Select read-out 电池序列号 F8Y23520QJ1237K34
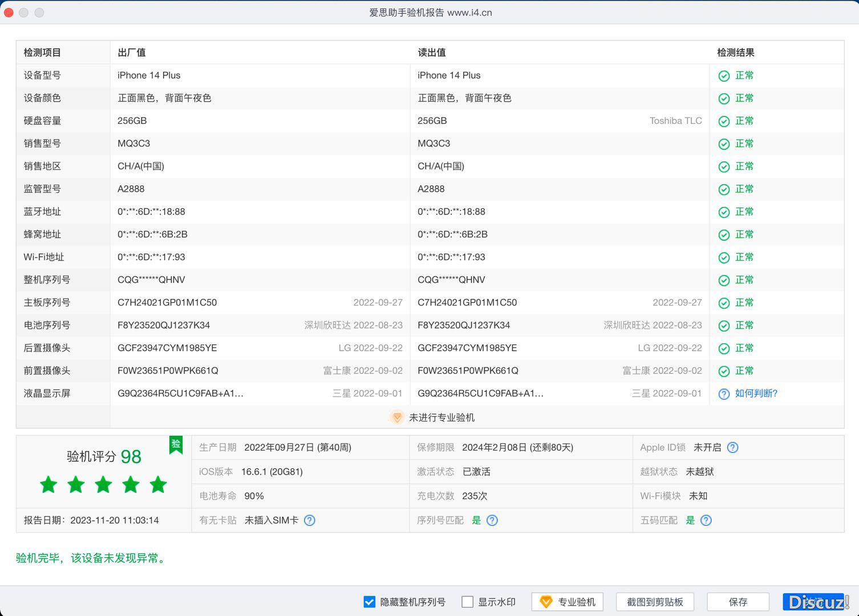Screen dimensions: 859x616 click(464, 325)
